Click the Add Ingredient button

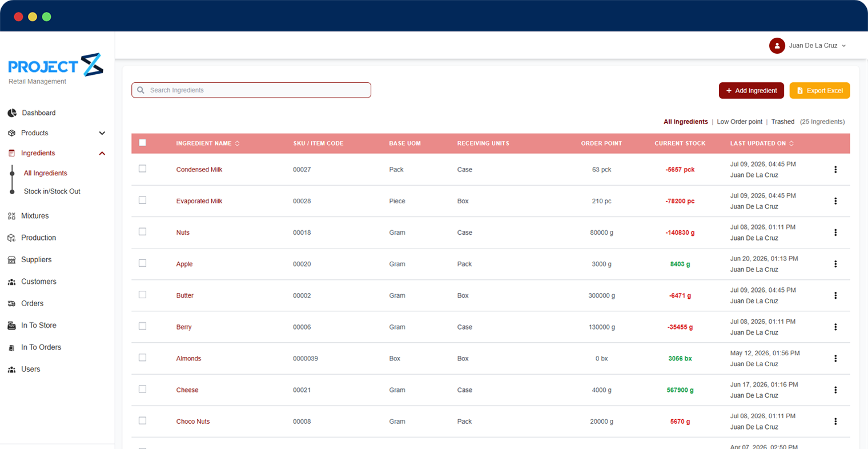tap(752, 91)
